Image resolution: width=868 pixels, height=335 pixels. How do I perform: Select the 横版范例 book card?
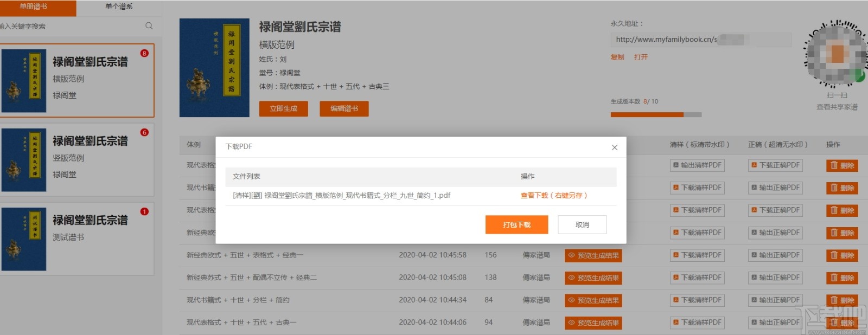point(78,81)
